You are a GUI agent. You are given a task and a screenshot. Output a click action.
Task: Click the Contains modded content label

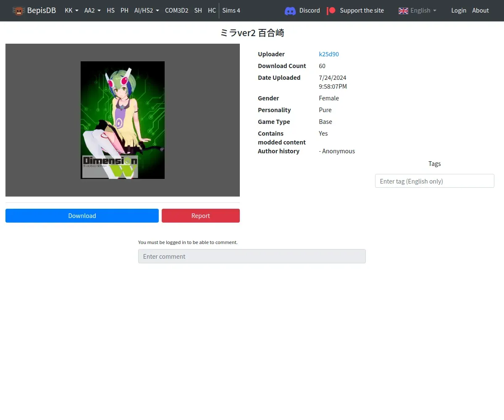(282, 138)
